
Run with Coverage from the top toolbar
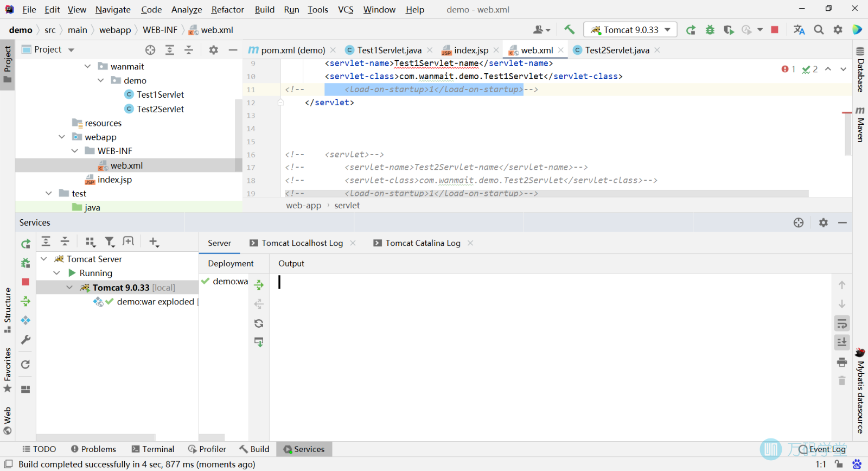point(729,30)
